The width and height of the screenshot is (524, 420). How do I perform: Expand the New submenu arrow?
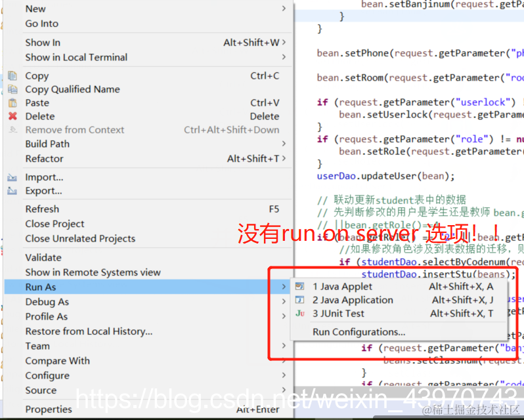click(x=284, y=9)
